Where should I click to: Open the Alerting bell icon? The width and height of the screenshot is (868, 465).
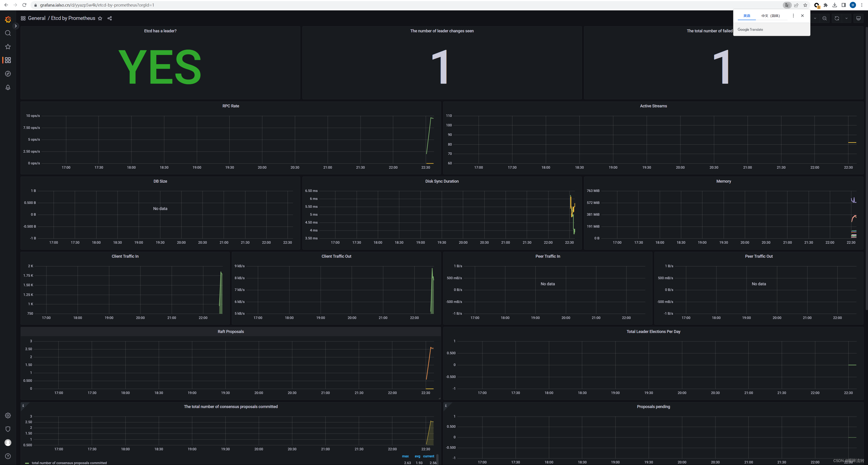click(8, 87)
